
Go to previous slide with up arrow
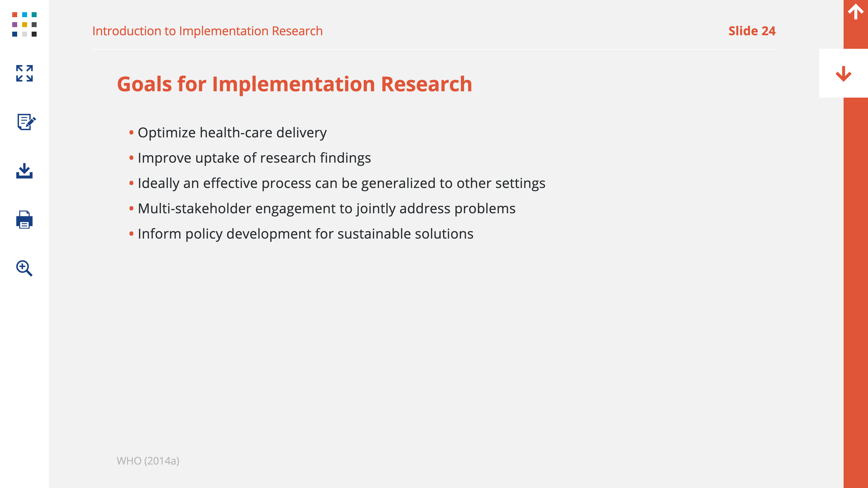pos(856,12)
